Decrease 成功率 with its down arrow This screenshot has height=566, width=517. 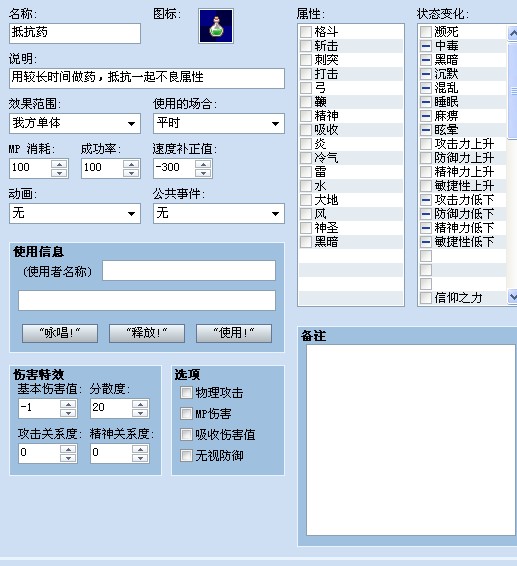(131, 173)
